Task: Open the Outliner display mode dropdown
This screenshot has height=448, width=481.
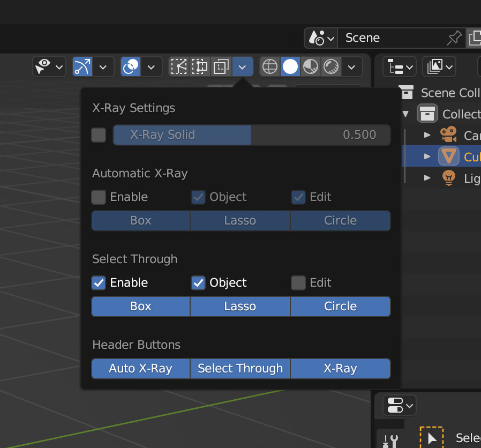Action: (x=439, y=66)
